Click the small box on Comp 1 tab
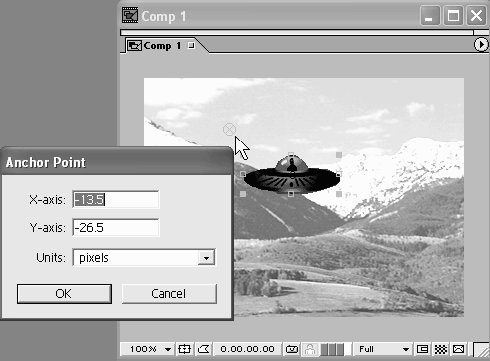490x361 pixels. click(191, 45)
